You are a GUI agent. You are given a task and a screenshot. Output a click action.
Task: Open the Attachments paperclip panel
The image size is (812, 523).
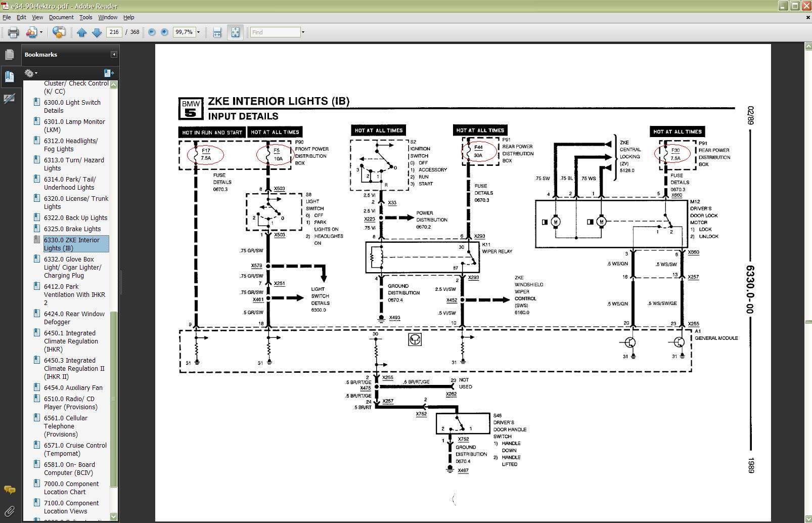point(10,511)
